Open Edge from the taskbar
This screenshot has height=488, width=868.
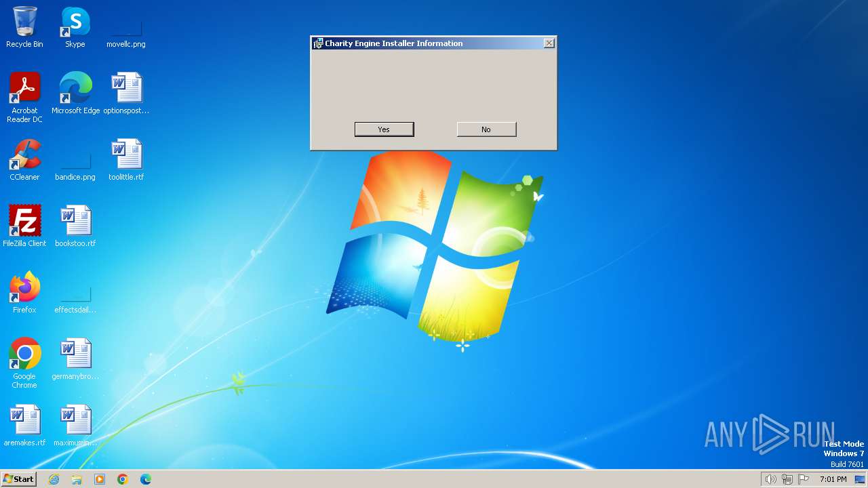coord(146,479)
